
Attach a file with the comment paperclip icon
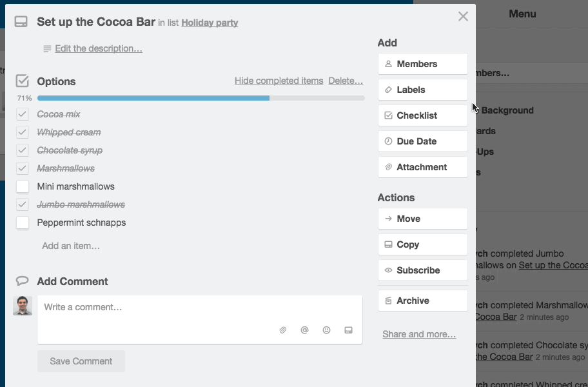click(282, 330)
